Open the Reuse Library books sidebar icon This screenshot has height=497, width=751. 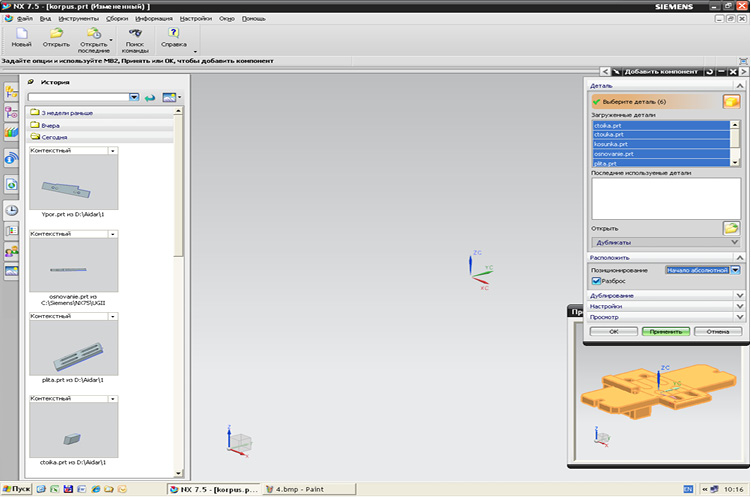(x=11, y=132)
